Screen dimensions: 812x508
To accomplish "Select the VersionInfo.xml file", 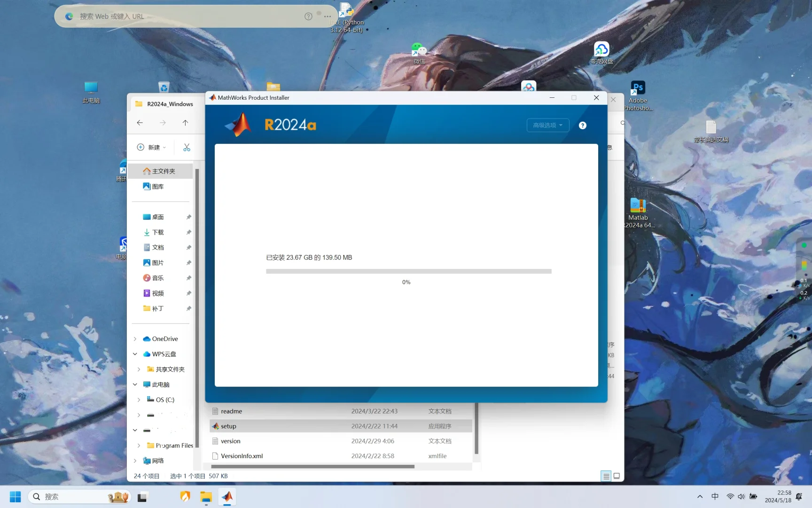I will coord(341,456).
